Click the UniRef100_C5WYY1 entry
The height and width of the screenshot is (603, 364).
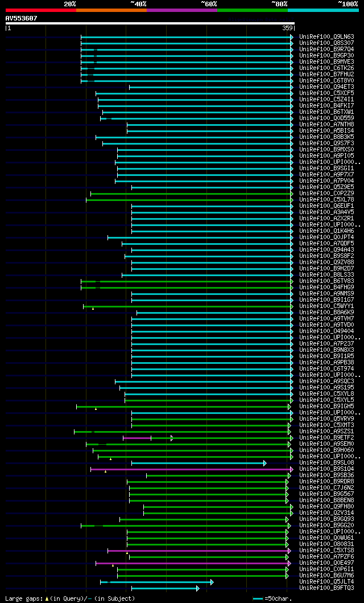(x=327, y=306)
